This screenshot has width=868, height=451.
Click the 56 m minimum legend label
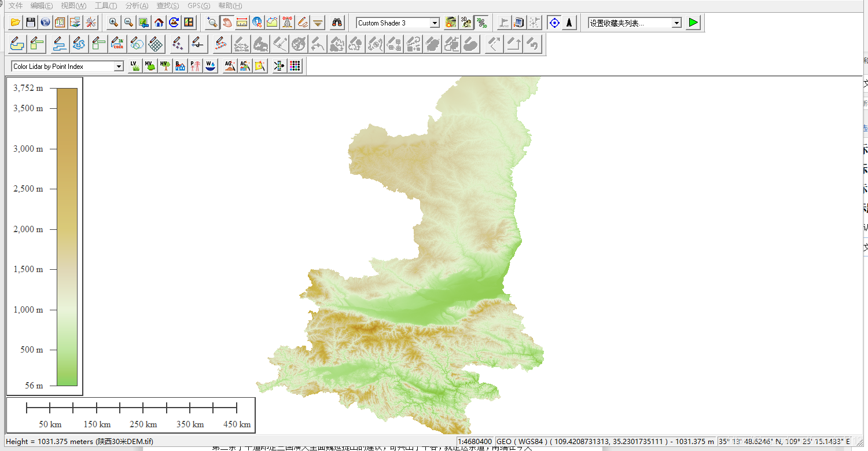click(34, 386)
